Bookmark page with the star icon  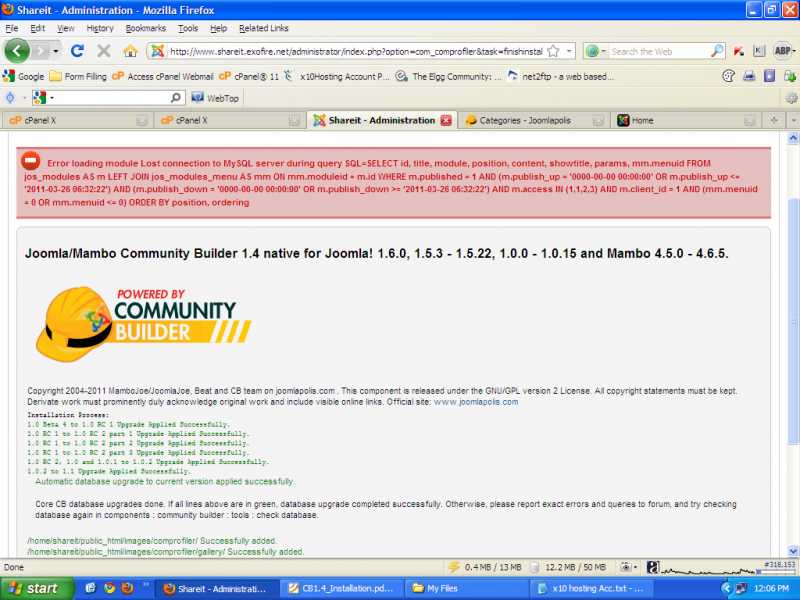click(x=553, y=52)
